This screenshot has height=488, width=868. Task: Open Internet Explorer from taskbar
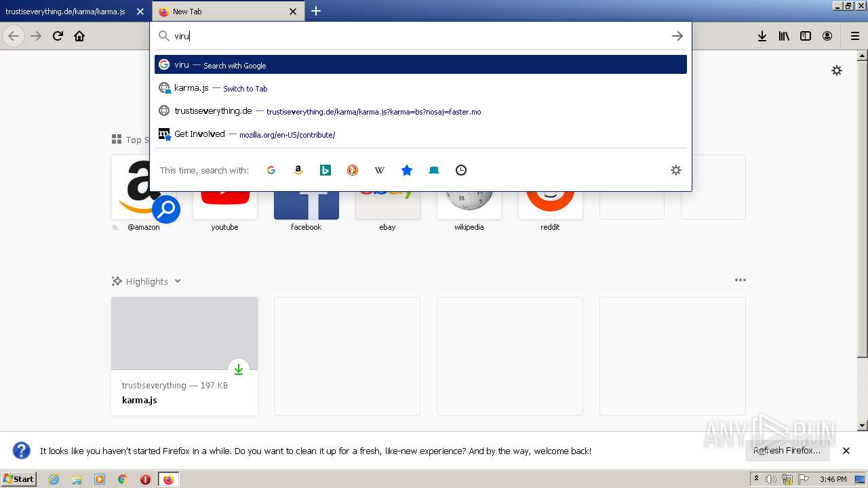click(x=54, y=479)
